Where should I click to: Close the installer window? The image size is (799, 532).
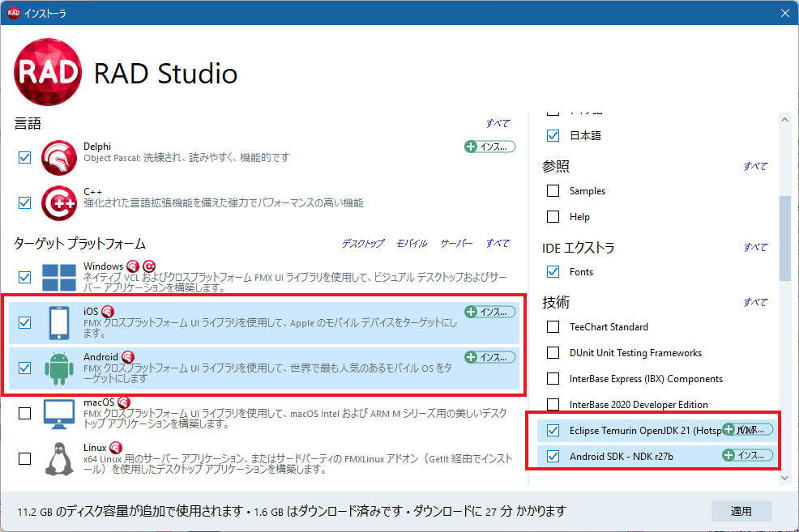pyautogui.click(x=785, y=13)
